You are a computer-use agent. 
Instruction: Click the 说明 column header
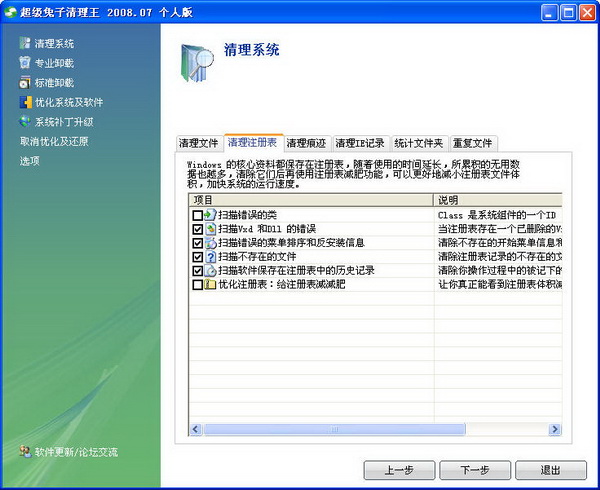tap(498, 200)
